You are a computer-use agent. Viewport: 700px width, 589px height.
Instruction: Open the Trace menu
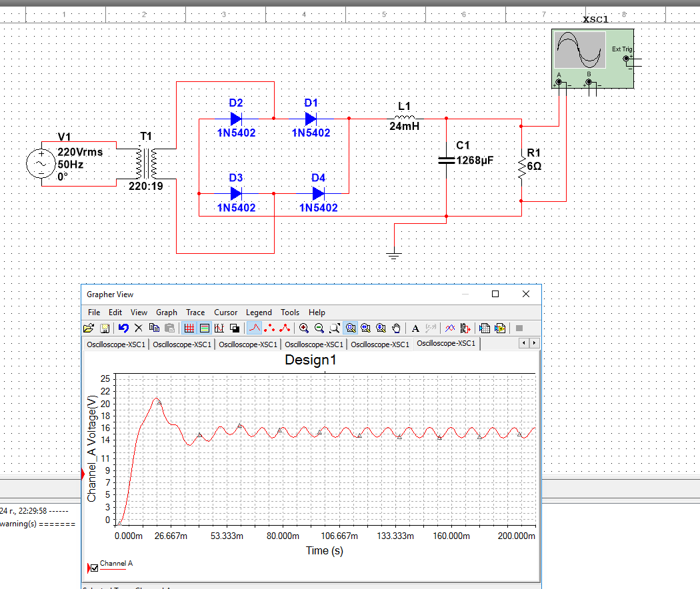[195, 312]
